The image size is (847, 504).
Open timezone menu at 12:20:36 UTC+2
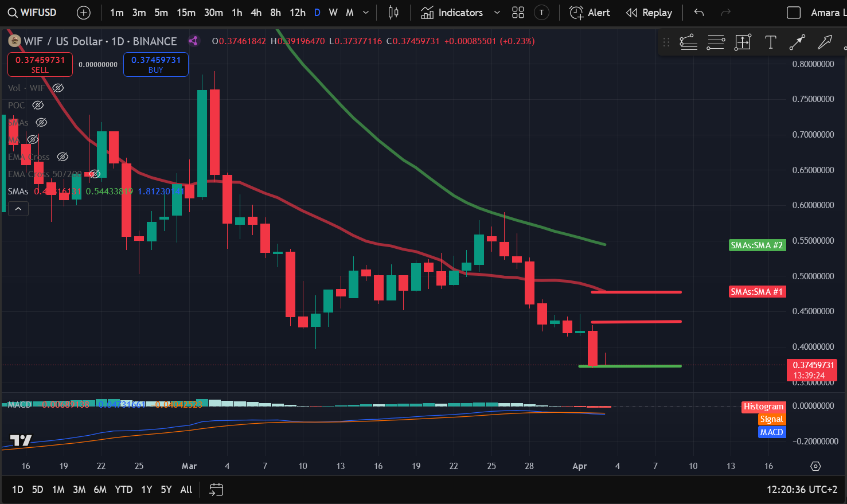[x=802, y=490]
